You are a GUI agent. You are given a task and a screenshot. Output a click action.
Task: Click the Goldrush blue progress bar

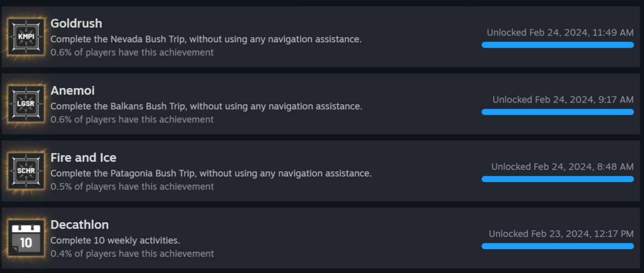click(557, 45)
